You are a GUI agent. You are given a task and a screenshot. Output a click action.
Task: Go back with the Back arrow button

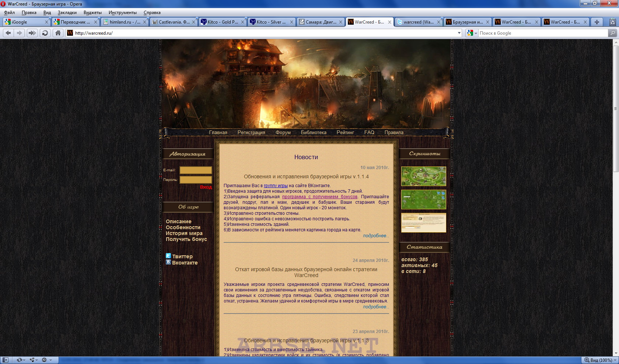pyautogui.click(x=8, y=33)
